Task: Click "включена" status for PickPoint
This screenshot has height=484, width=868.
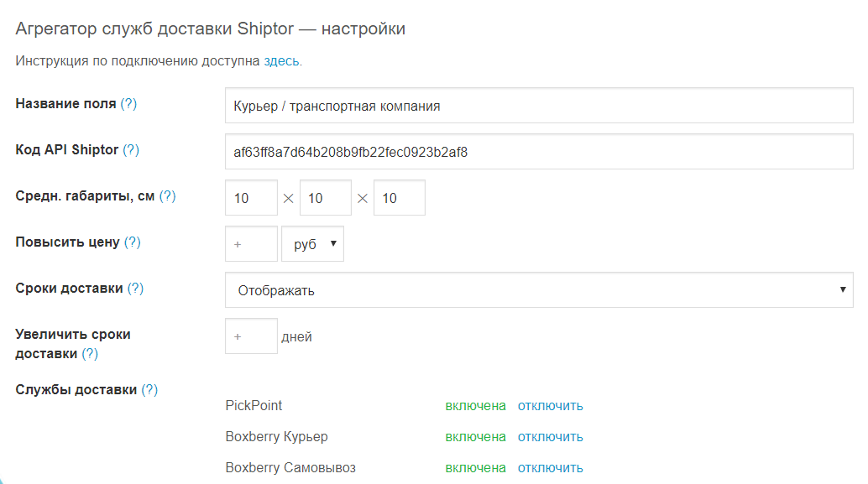Action: click(x=475, y=406)
